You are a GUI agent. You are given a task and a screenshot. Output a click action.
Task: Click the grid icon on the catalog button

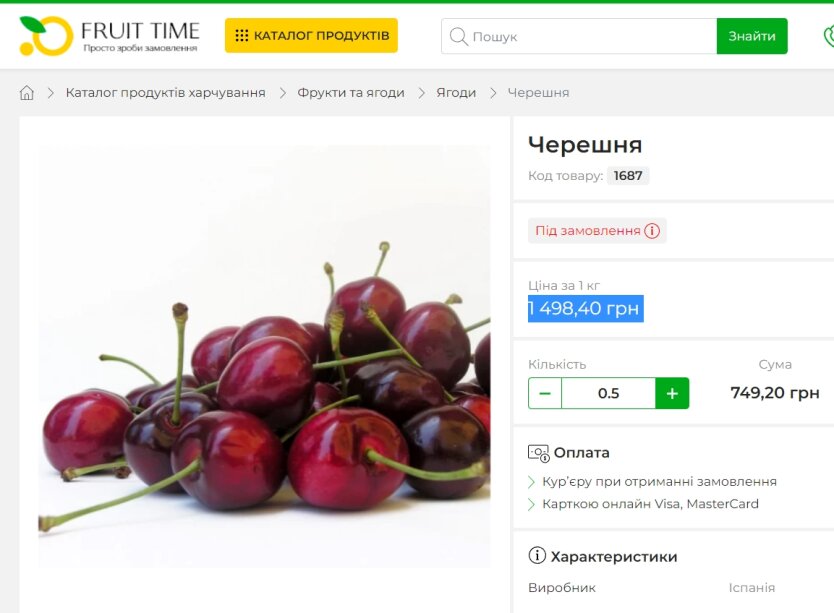pyautogui.click(x=241, y=36)
